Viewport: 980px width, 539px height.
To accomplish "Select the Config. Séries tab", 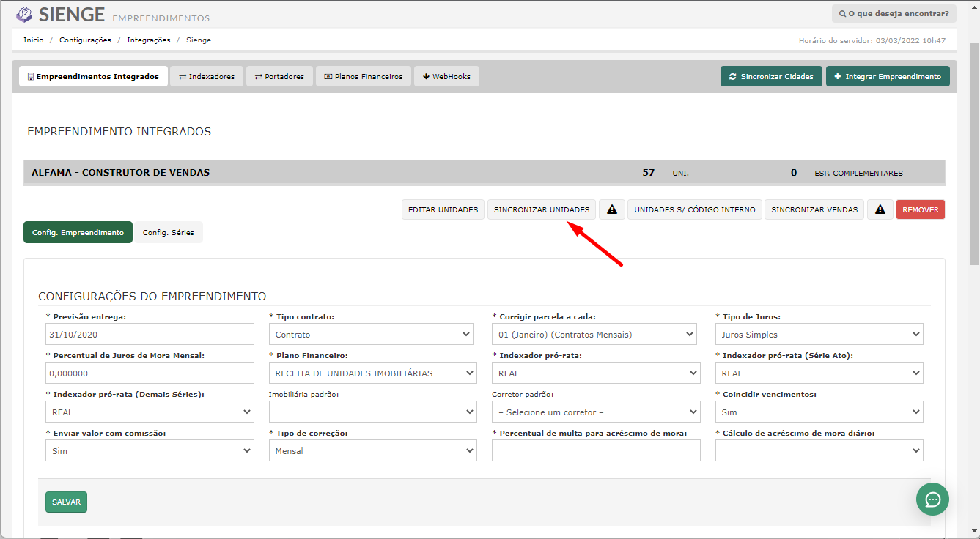I will point(169,232).
